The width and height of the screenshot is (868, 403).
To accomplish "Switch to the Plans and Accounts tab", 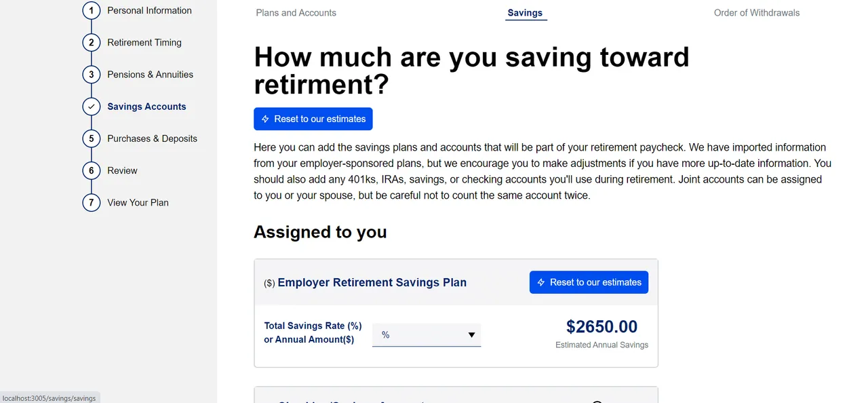I will [296, 12].
